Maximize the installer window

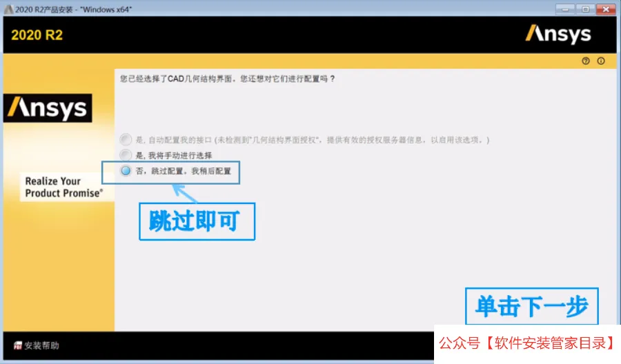(x=585, y=9)
